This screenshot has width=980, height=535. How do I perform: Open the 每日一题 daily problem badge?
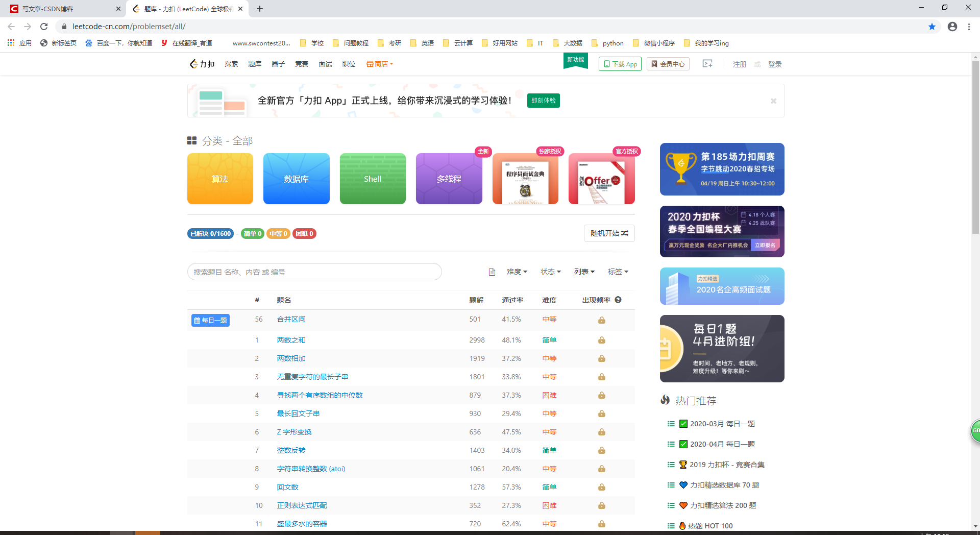(x=210, y=320)
